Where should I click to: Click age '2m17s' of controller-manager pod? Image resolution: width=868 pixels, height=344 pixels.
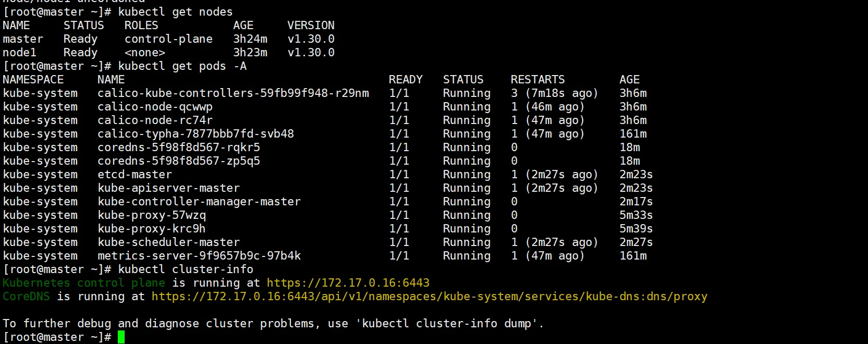[x=636, y=202]
